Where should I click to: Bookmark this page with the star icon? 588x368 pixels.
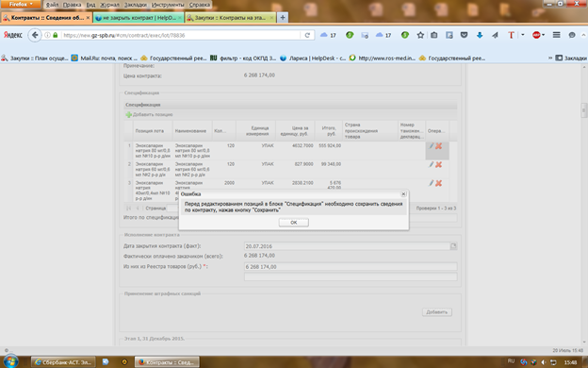click(420, 35)
